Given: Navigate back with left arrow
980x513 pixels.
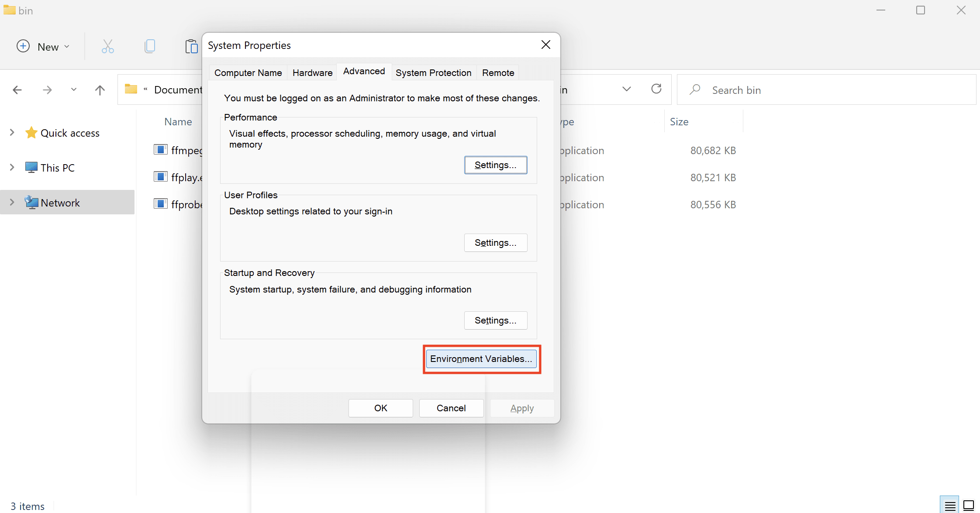Looking at the screenshot, I should coord(17,90).
